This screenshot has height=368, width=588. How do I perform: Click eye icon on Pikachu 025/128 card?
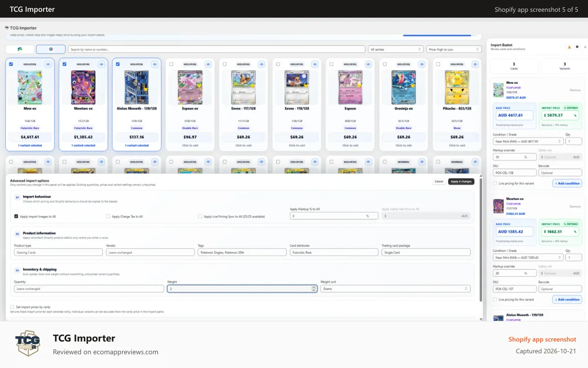pos(475,64)
